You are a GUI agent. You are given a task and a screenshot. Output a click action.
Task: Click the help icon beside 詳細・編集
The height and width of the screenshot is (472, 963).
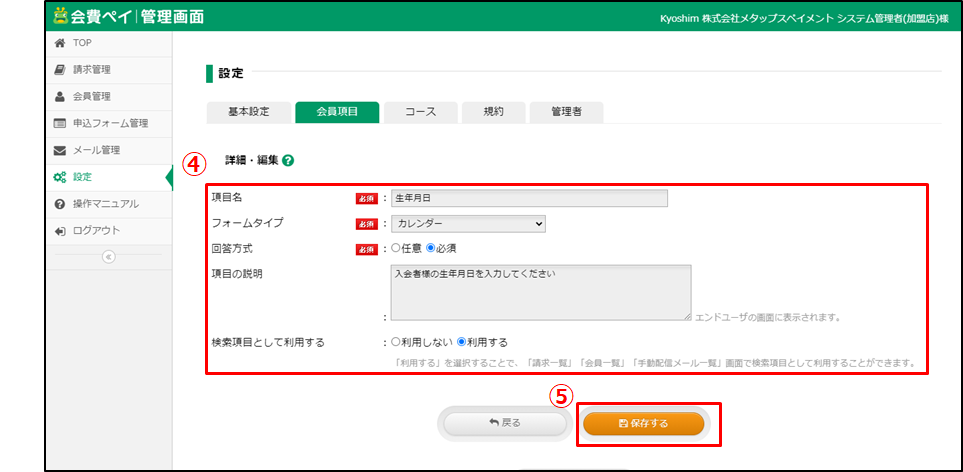[x=288, y=160]
